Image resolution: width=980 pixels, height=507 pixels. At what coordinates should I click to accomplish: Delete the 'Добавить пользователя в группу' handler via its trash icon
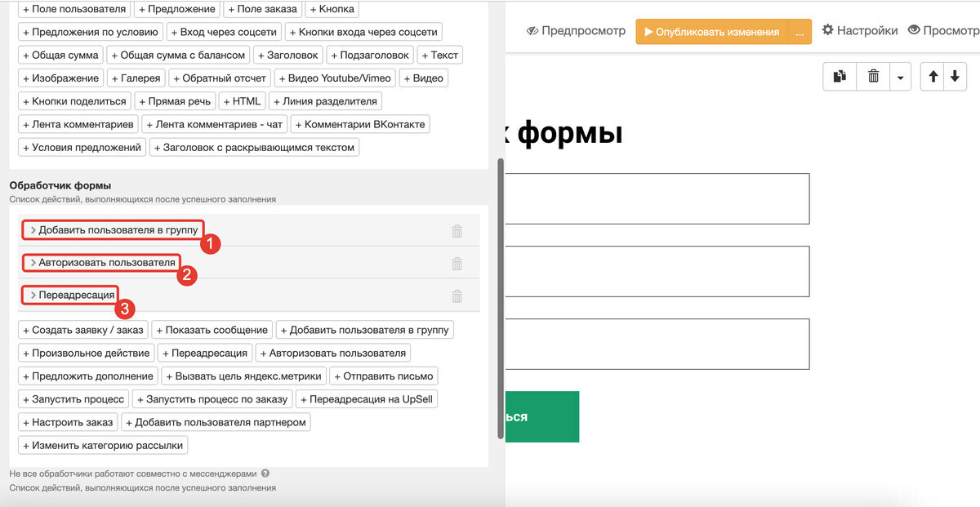[457, 231]
